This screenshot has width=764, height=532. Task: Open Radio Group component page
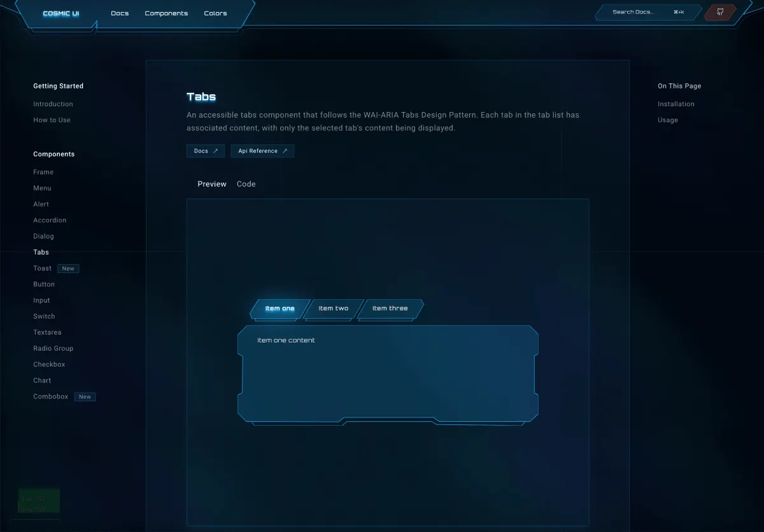53,349
